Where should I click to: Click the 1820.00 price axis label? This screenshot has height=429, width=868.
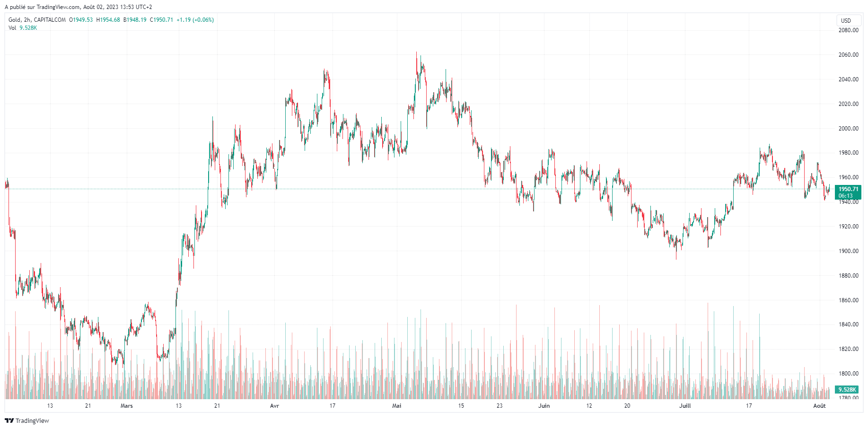(x=849, y=349)
